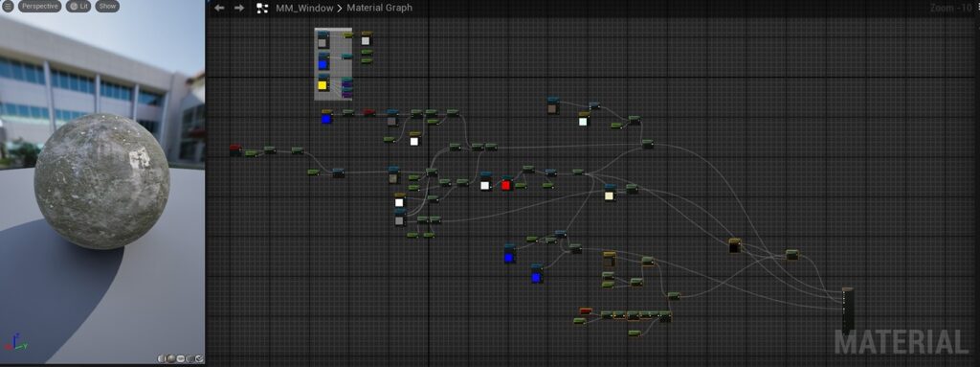The height and width of the screenshot is (367, 980).
Task: Click the MM_Window breadcrumb
Action: (304, 8)
